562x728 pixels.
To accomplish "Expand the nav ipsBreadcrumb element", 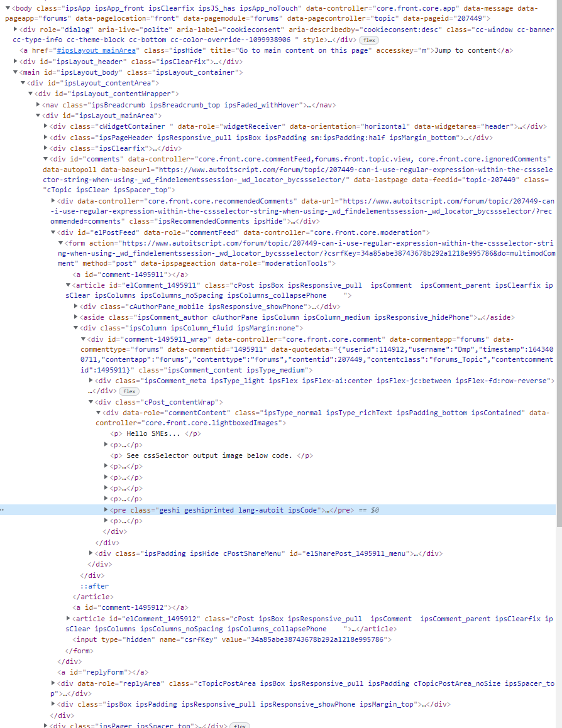I will (38, 104).
